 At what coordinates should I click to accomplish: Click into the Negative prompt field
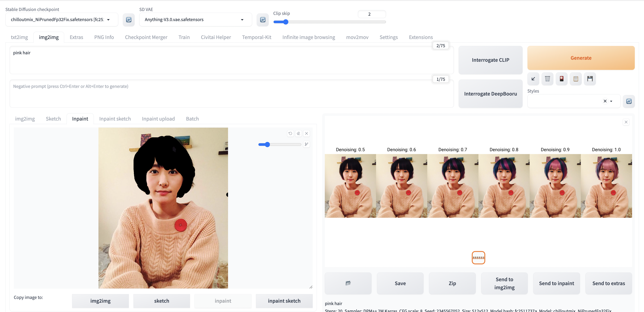point(232,94)
